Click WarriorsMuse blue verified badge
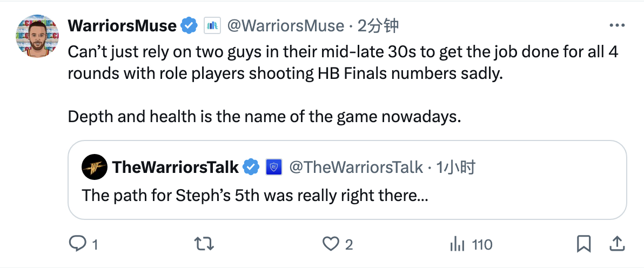Screen dimensions: 644x268 tap(189, 25)
